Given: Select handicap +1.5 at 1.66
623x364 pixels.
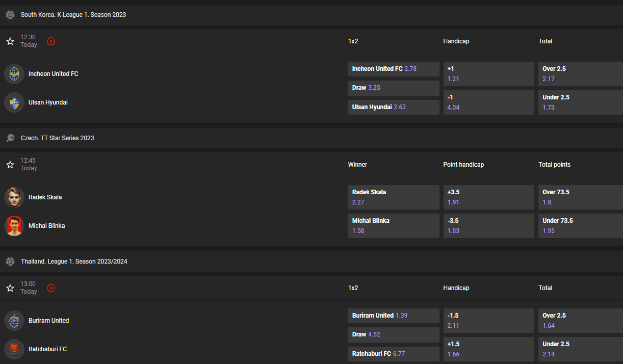Looking at the screenshot, I should (x=489, y=349).
